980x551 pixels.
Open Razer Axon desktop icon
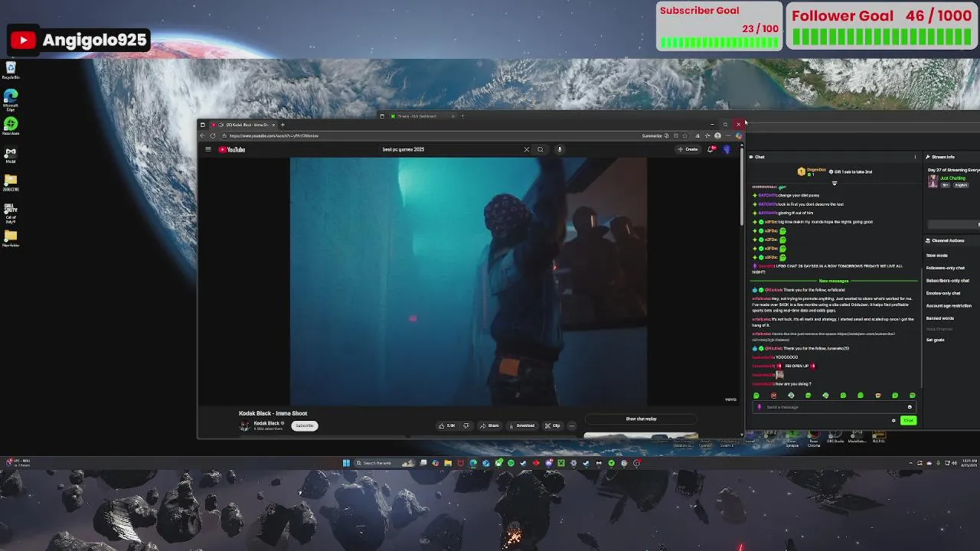point(11,126)
